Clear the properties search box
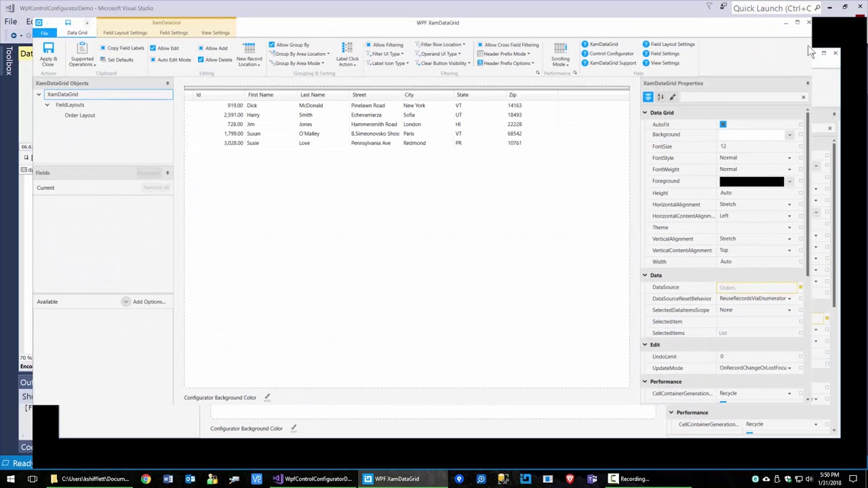The width and height of the screenshot is (868, 488). [804, 97]
